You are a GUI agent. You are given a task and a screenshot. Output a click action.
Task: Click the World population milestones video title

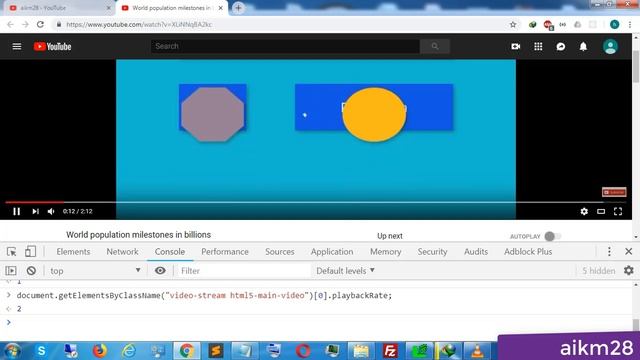coord(138,235)
